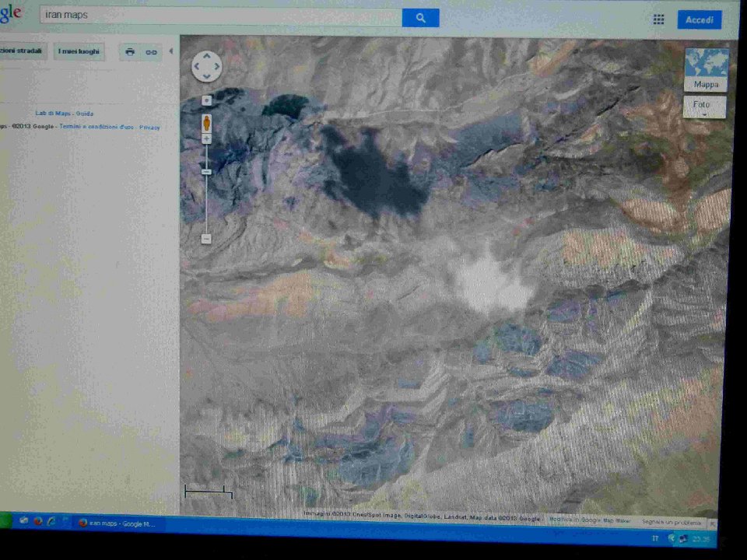
Task: Open the Privacy link
Action: [x=149, y=127]
